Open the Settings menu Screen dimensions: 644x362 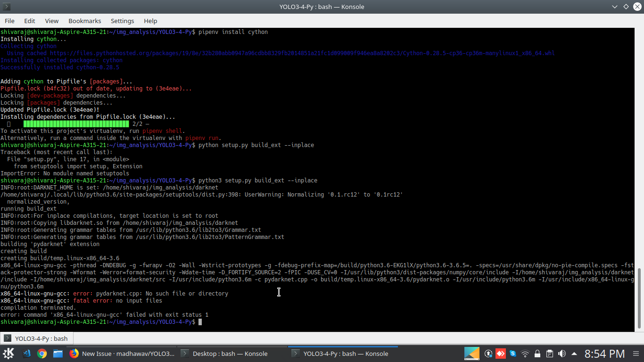click(123, 21)
